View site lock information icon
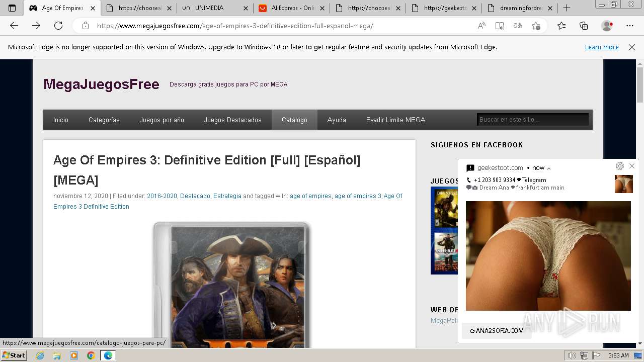 click(x=86, y=26)
